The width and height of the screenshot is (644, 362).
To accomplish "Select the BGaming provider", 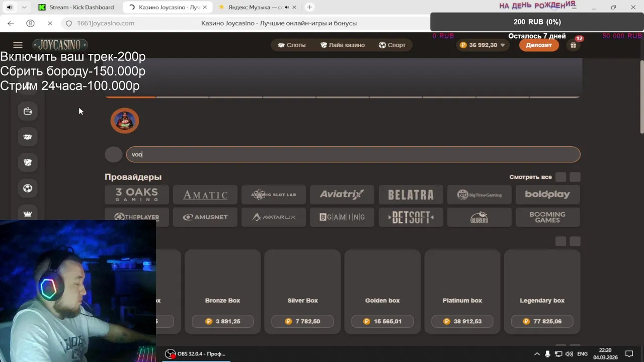I will point(342,217).
